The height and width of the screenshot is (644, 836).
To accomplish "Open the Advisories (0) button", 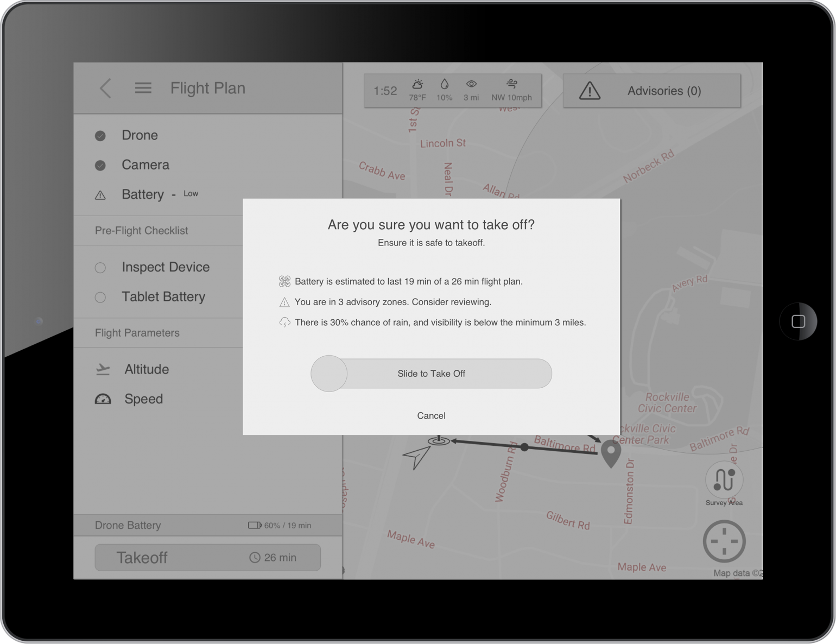I will point(652,91).
